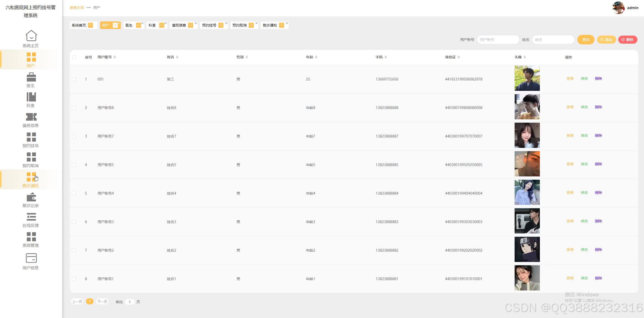Close the 医生 tab with its X
This screenshot has width=644, height=318.
click(x=143, y=23)
